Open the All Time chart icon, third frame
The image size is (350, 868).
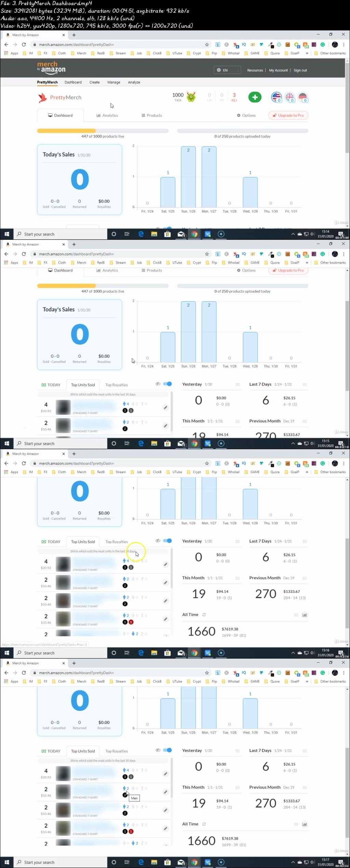click(305, 615)
